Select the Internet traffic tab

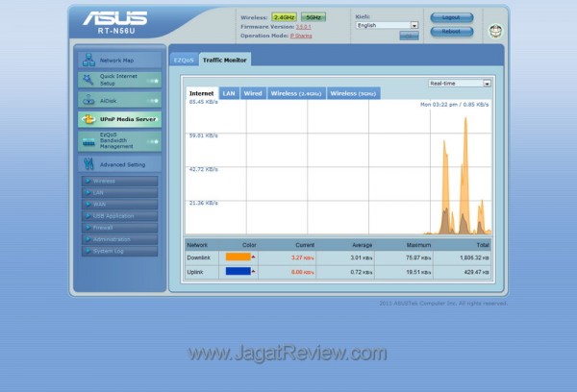pyautogui.click(x=202, y=93)
